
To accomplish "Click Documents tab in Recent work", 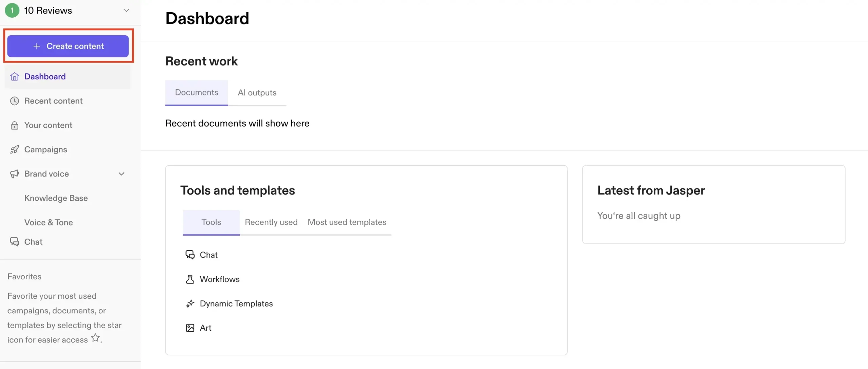I will click(197, 93).
